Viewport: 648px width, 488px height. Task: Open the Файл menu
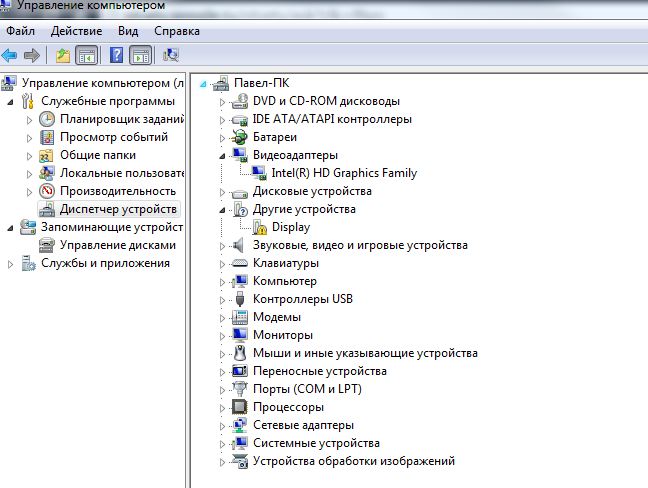20,31
